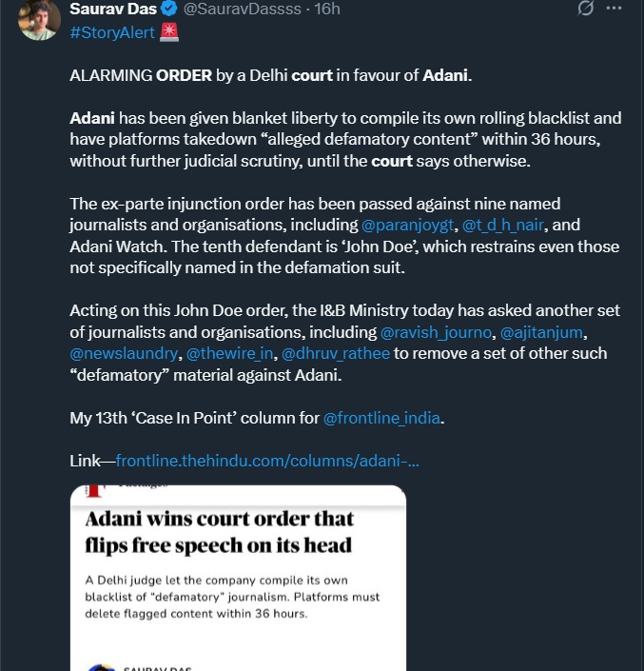Click the 16h timestamp

(328, 10)
